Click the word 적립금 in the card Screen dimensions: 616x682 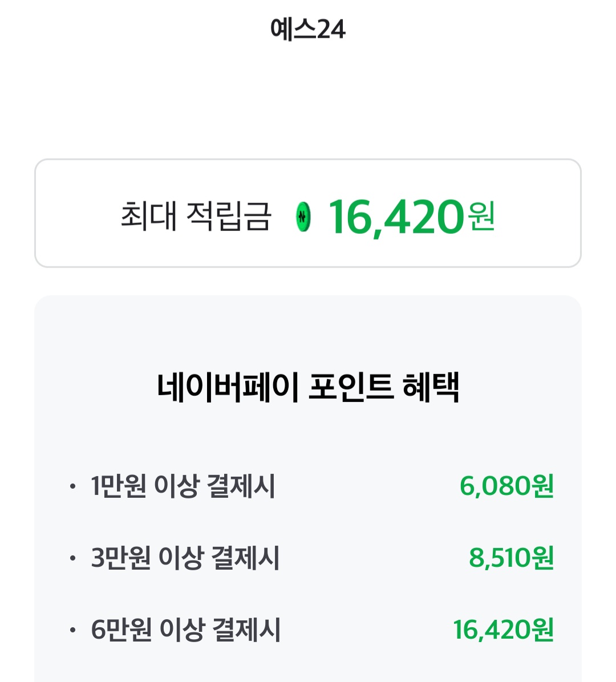coord(228,216)
